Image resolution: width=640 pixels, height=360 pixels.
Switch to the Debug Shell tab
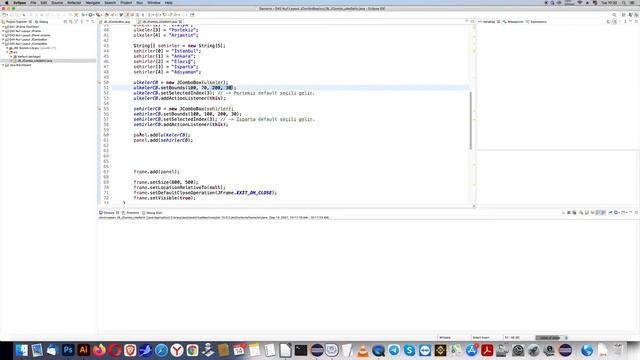(152, 213)
